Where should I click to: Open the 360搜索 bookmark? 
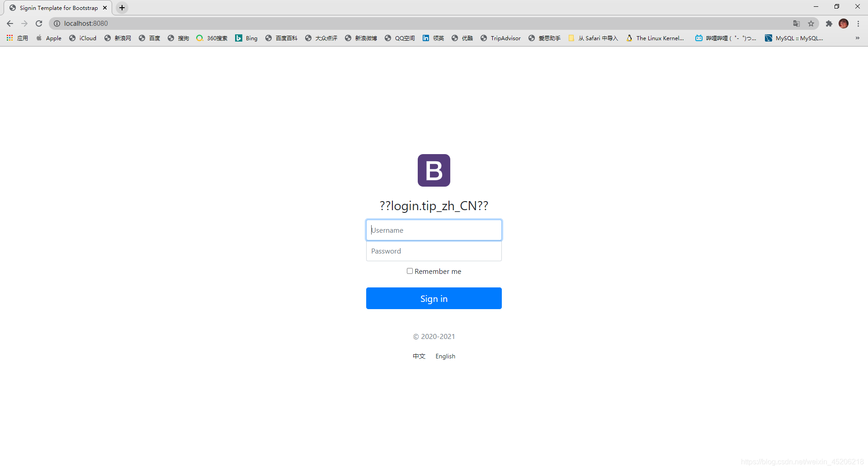(x=212, y=38)
